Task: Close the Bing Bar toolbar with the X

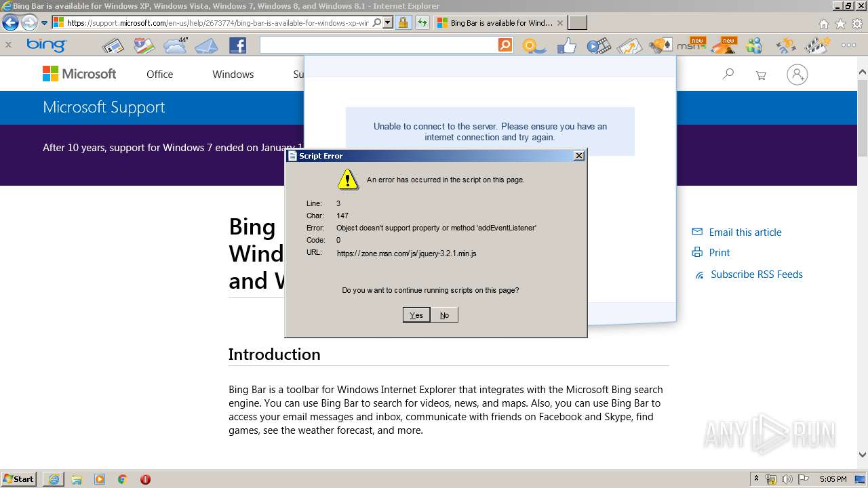Action: [8, 45]
